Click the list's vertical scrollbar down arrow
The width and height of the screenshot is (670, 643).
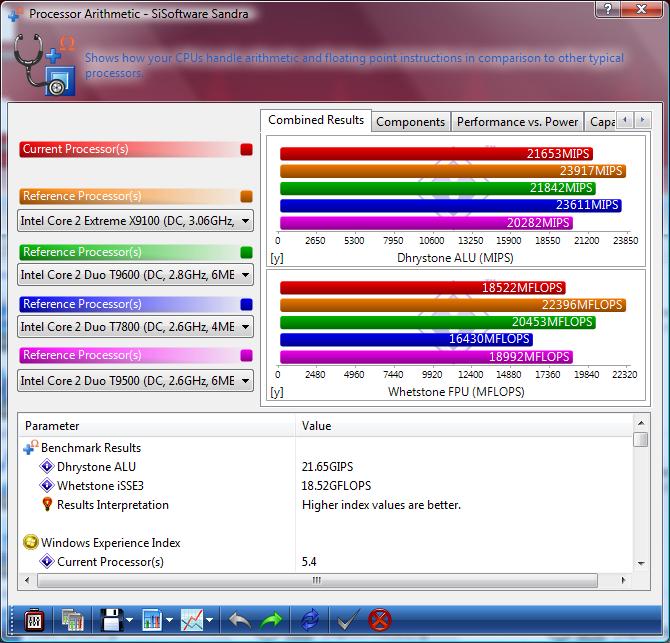point(641,564)
